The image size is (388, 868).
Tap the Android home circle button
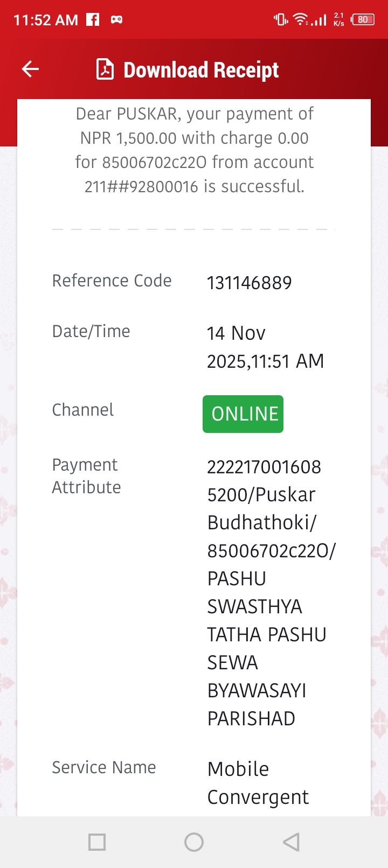(x=194, y=842)
